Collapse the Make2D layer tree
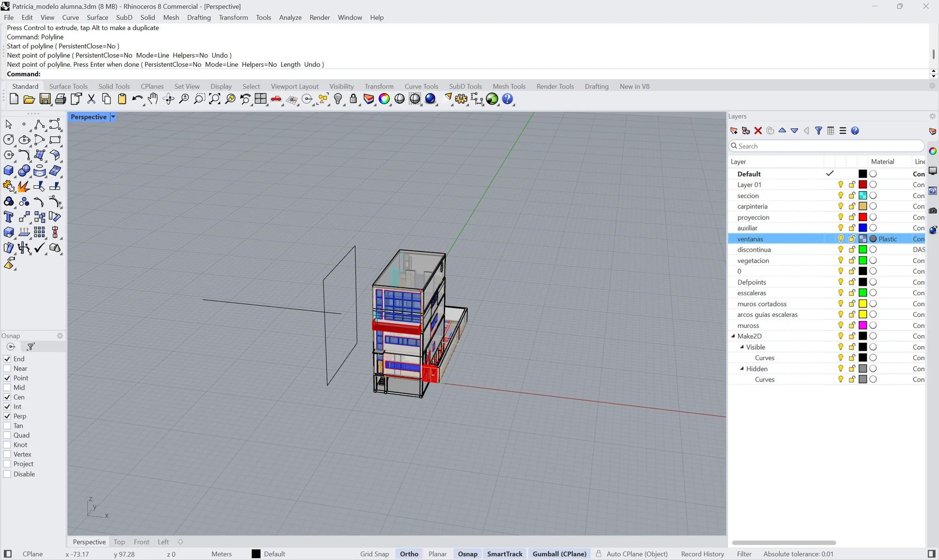 (x=733, y=336)
